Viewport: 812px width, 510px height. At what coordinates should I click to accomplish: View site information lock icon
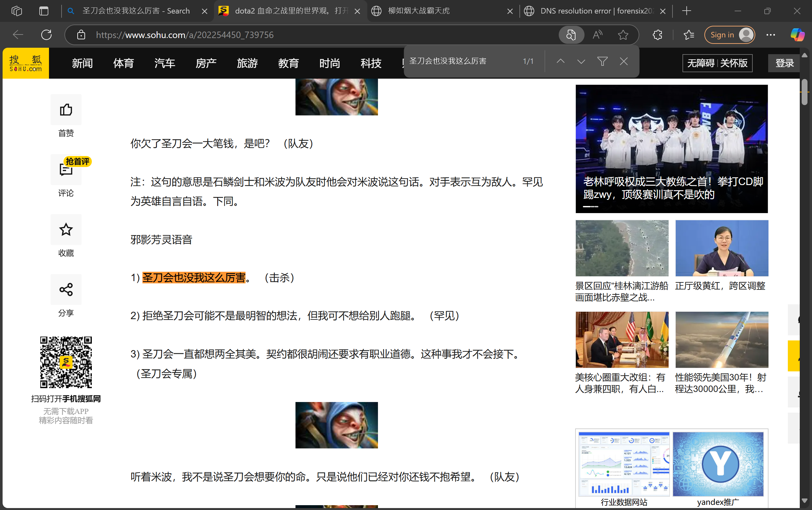(81, 35)
